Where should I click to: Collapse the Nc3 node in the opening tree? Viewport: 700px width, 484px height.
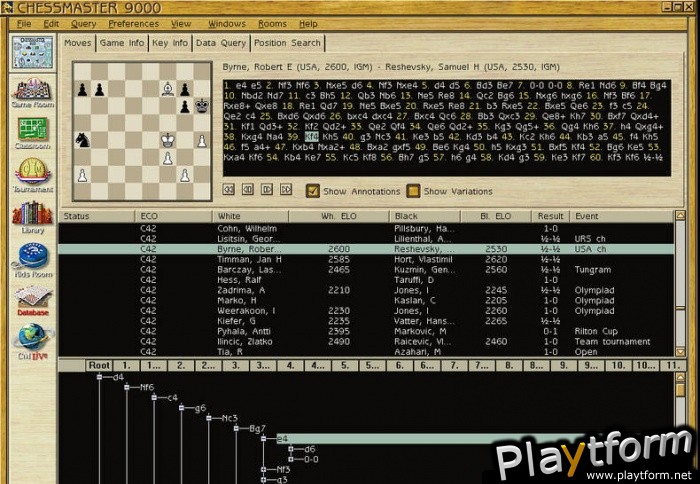208,418
